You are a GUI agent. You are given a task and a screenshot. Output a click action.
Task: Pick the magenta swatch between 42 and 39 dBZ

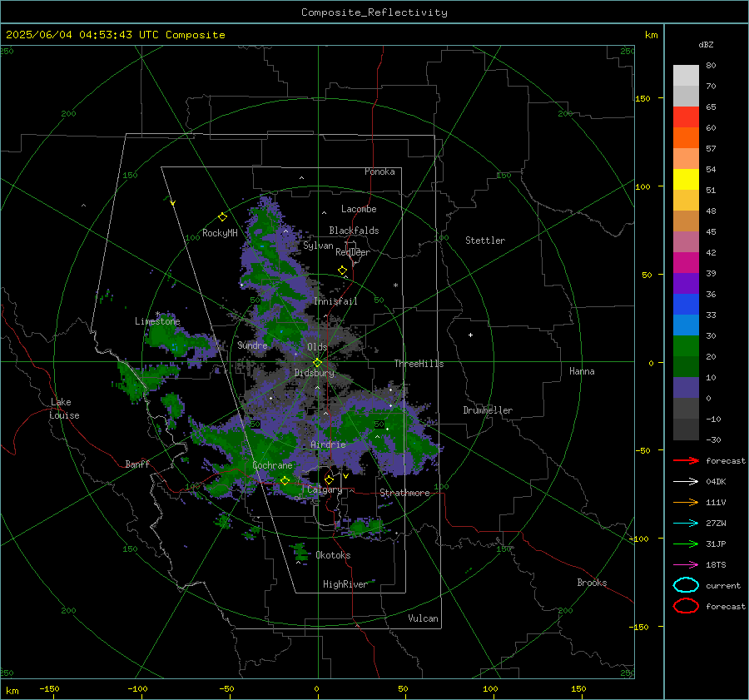click(686, 262)
